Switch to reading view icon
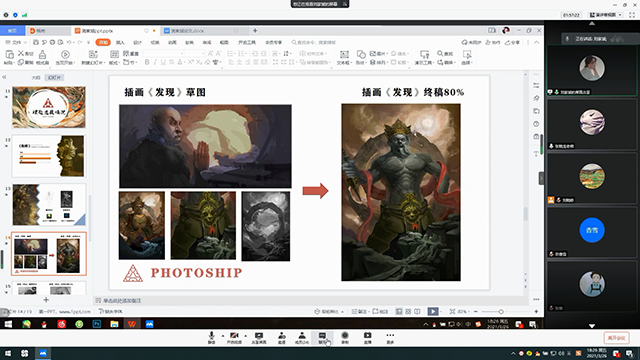 [417, 311]
